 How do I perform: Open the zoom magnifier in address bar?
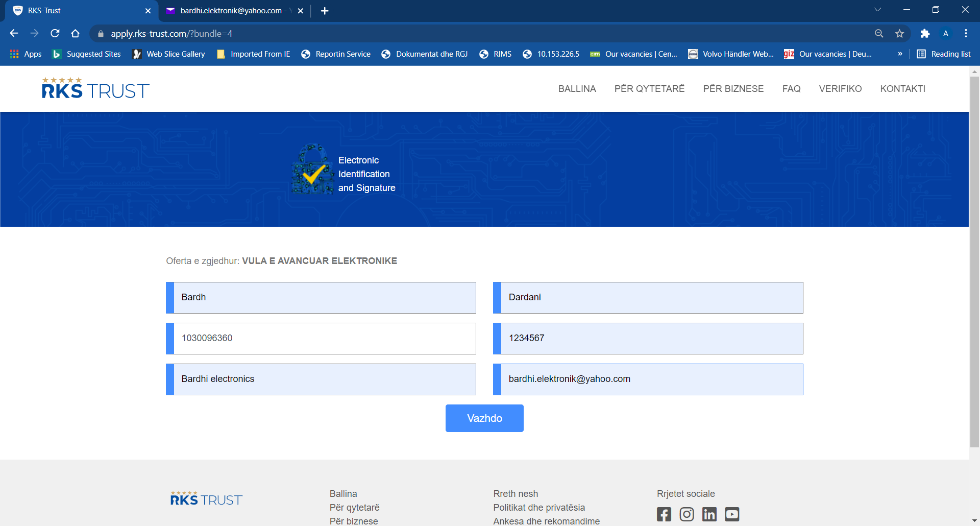click(879, 33)
